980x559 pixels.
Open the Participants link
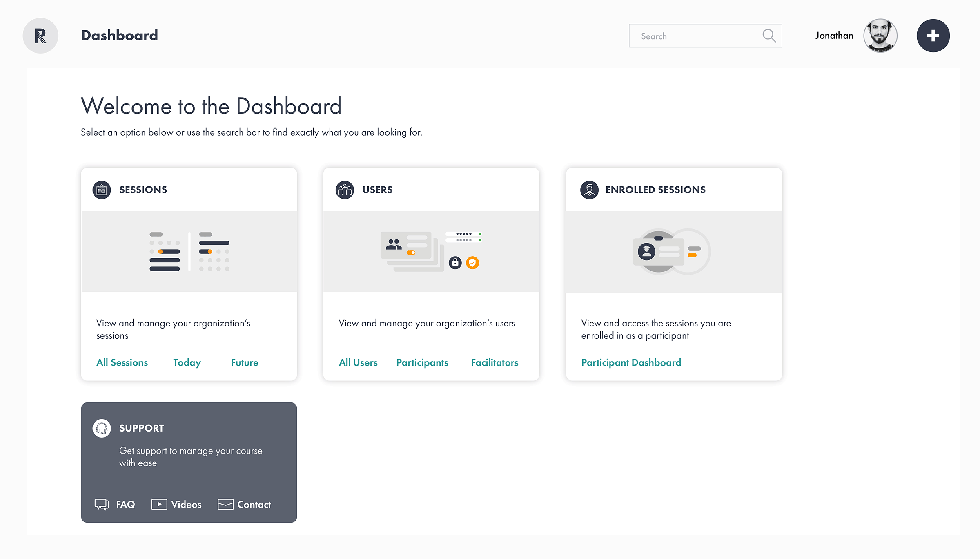[422, 363]
